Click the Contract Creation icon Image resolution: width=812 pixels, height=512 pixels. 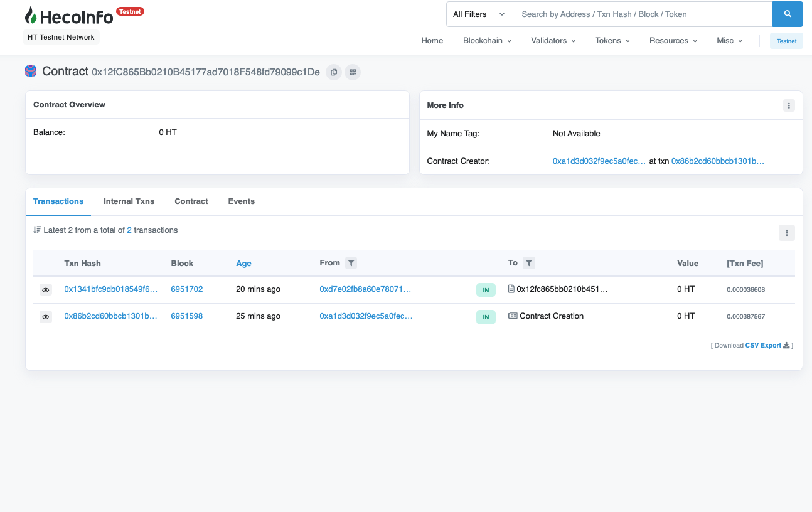[513, 316]
